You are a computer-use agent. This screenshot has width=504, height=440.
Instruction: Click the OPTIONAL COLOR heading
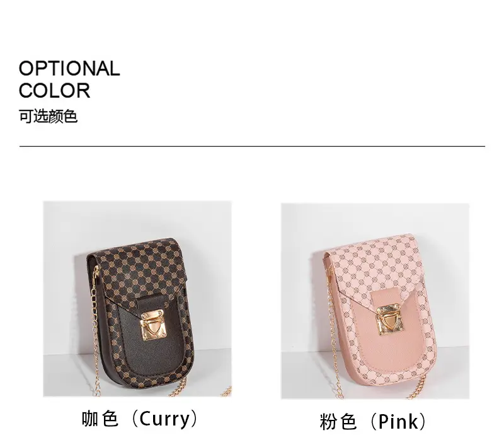click(x=69, y=79)
